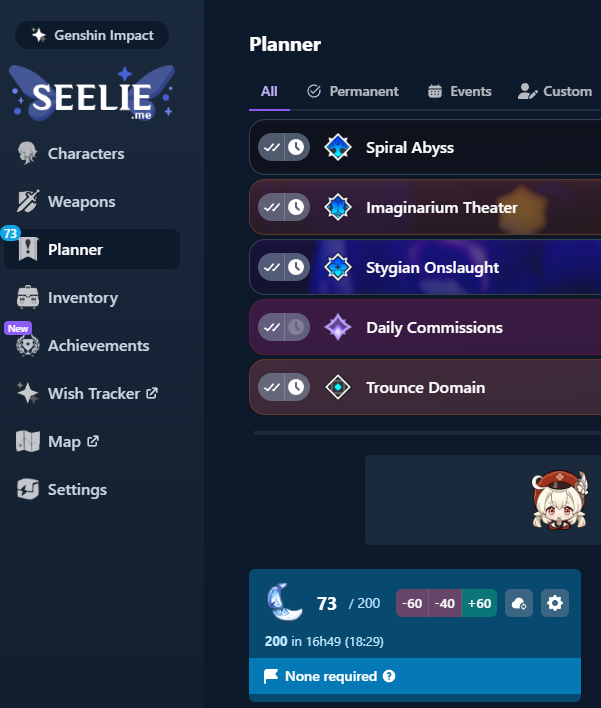Open the Genshin Impact game selector
Image resolution: width=601 pixels, height=708 pixels.
pos(92,35)
